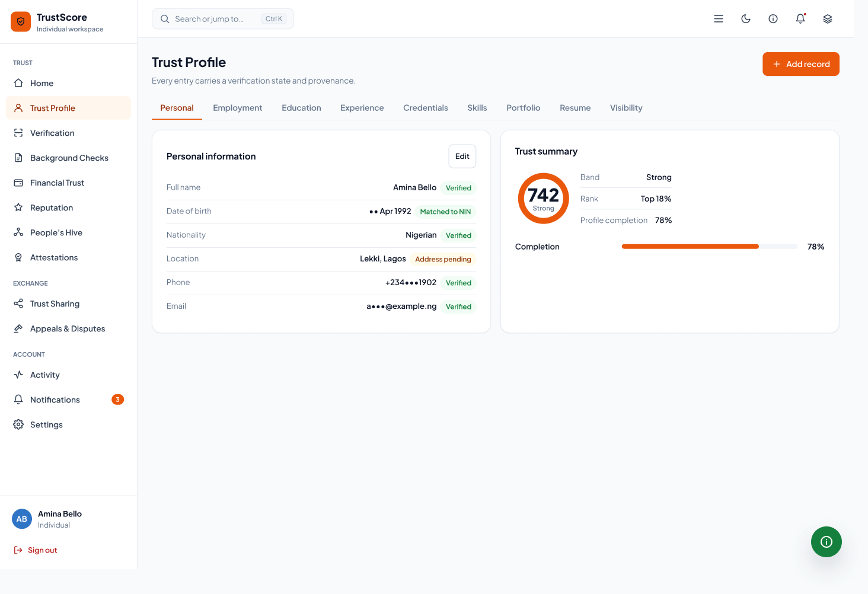Screen dimensions: 868x594
Task: Open the Skills tab
Action: 477,108
